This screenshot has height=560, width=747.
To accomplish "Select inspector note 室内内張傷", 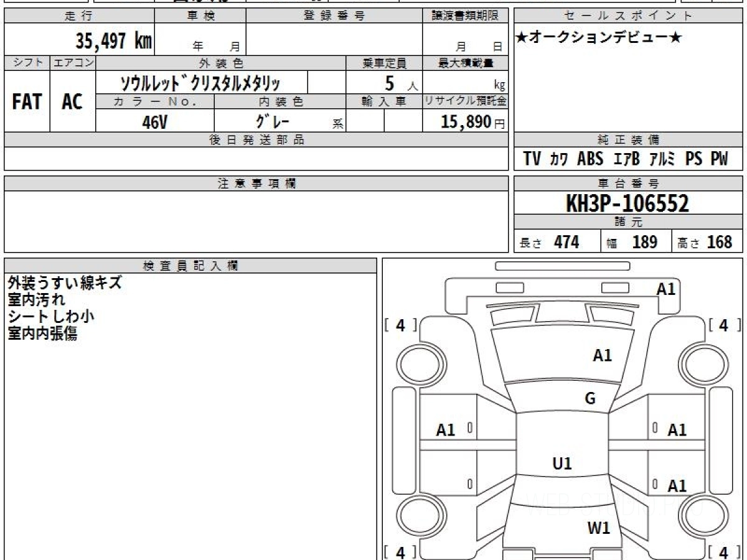I will point(42,334).
